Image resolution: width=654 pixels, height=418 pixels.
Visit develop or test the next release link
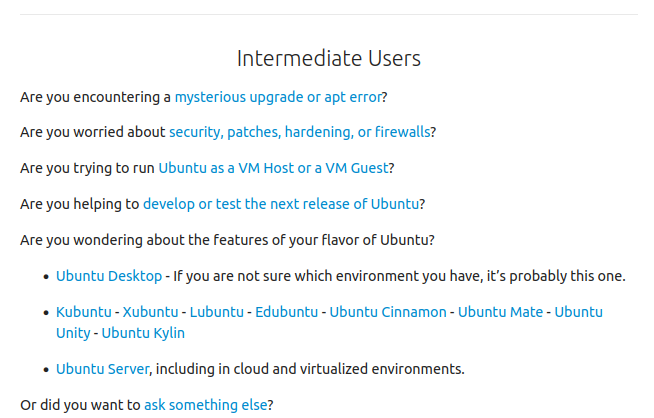(x=280, y=204)
